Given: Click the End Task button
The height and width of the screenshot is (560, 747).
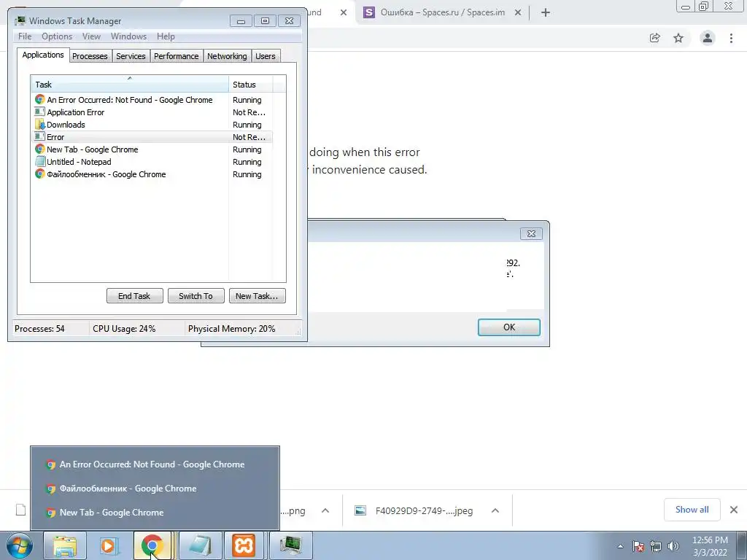Looking at the screenshot, I should tap(134, 296).
